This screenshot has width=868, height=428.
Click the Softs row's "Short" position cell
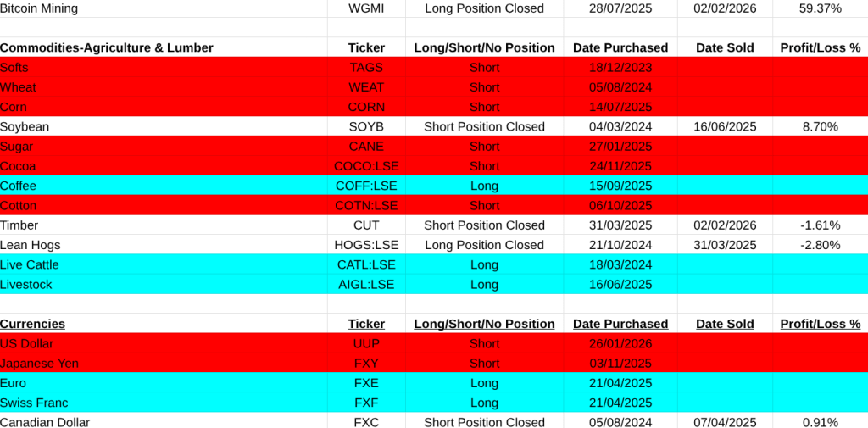tap(484, 68)
